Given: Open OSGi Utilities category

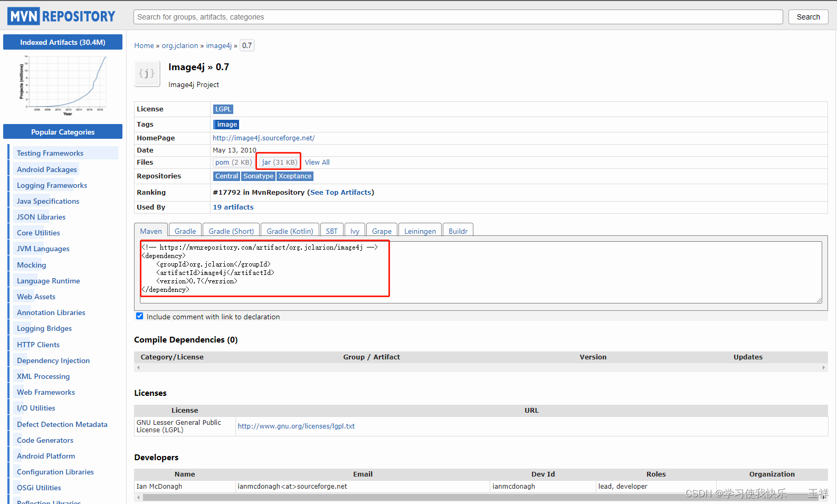Looking at the screenshot, I should [39, 488].
